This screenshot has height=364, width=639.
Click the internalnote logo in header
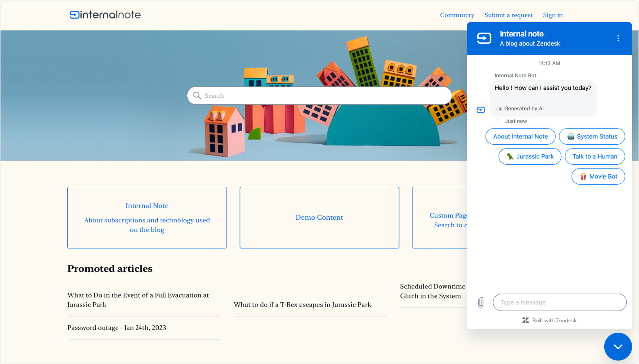pyautogui.click(x=105, y=15)
